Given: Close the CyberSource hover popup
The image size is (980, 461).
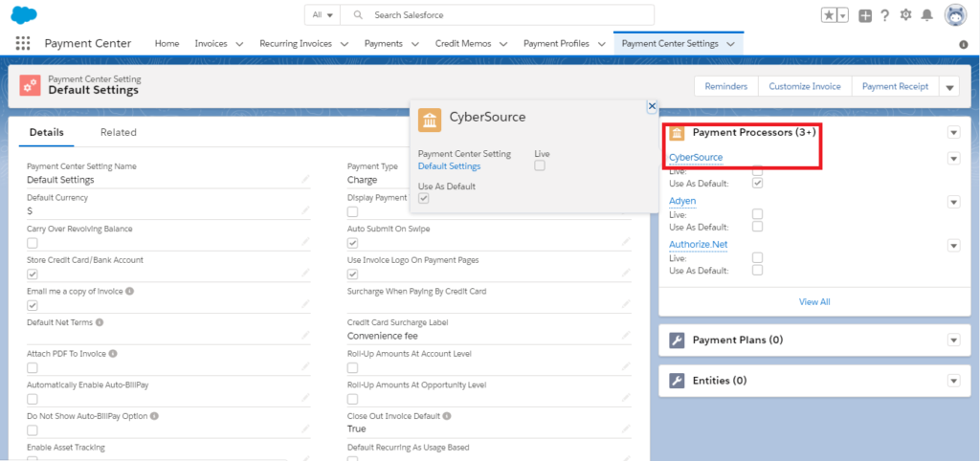Looking at the screenshot, I should 652,107.
